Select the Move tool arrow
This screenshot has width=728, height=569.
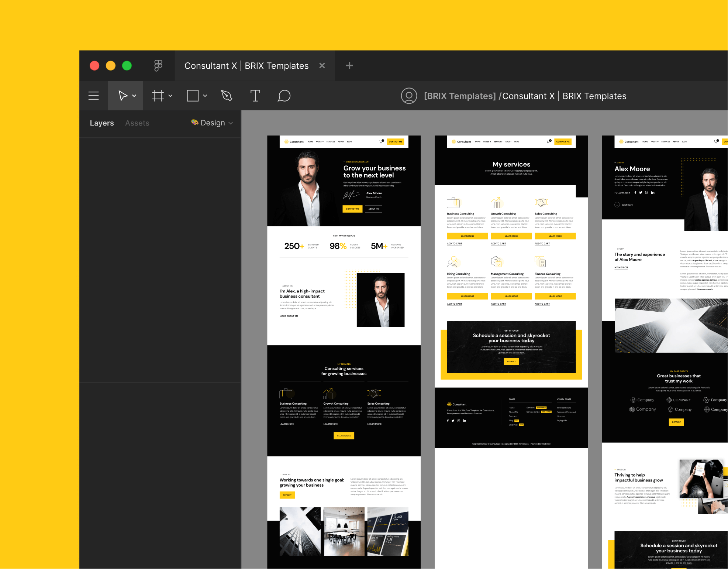pyautogui.click(x=123, y=96)
